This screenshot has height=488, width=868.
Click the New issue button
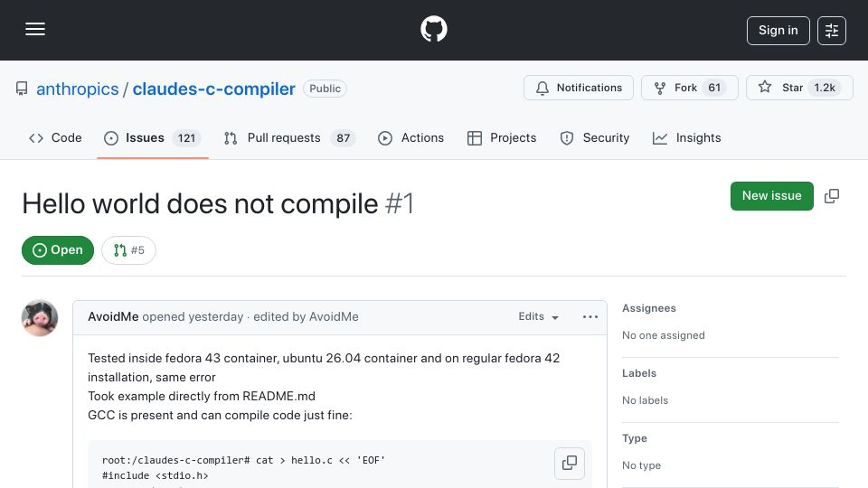tap(771, 196)
